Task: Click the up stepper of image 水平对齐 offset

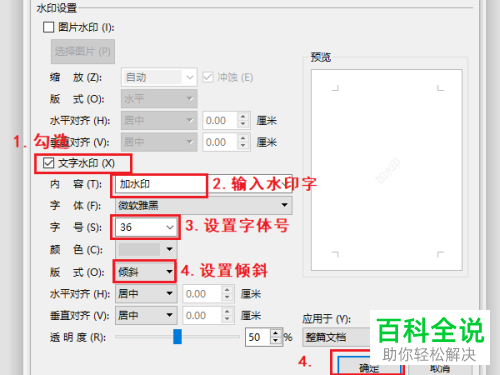Action: click(243, 116)
